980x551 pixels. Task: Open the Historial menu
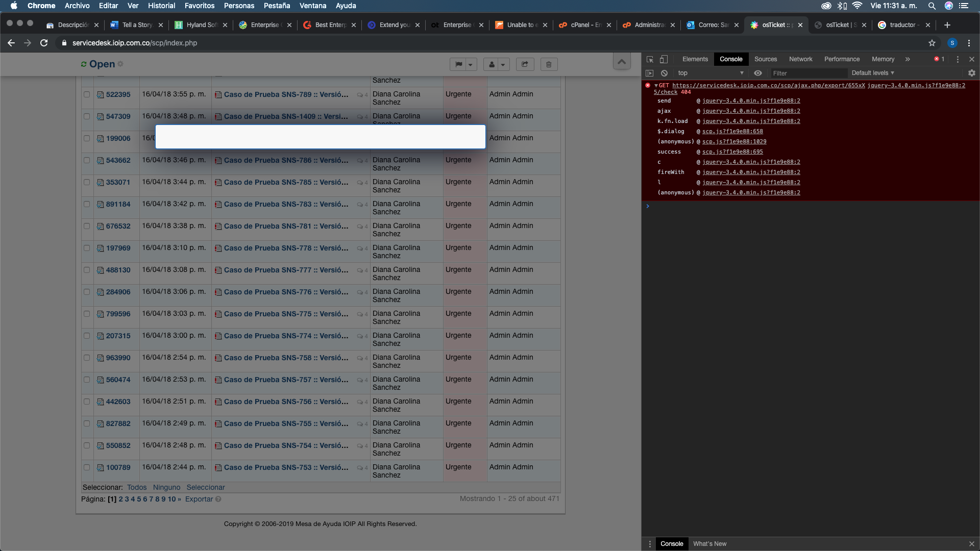[161, 6]
